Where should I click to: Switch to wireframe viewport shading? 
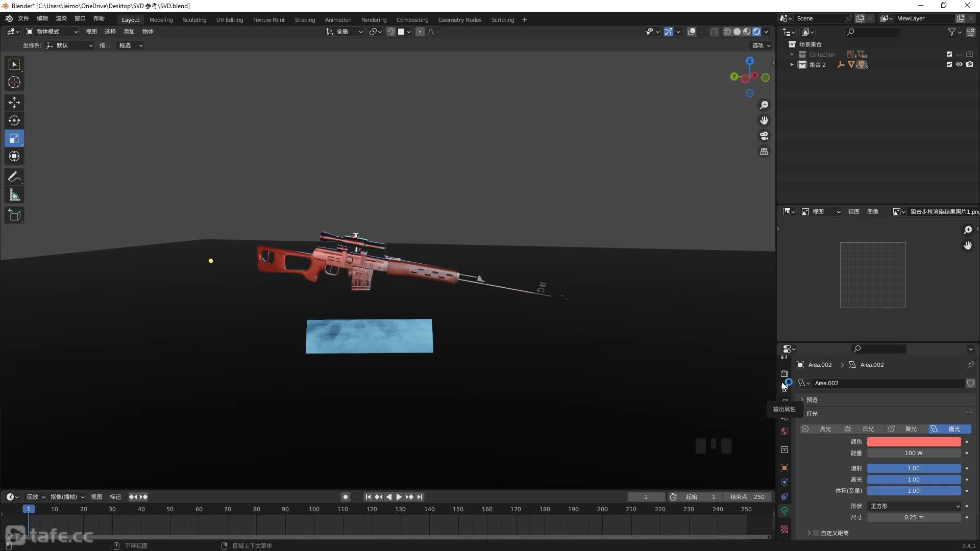pos(727,32)
